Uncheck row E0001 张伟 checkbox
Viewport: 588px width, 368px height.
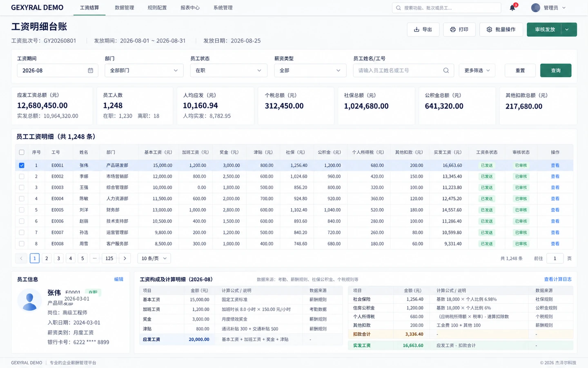(x=22, y=166)
